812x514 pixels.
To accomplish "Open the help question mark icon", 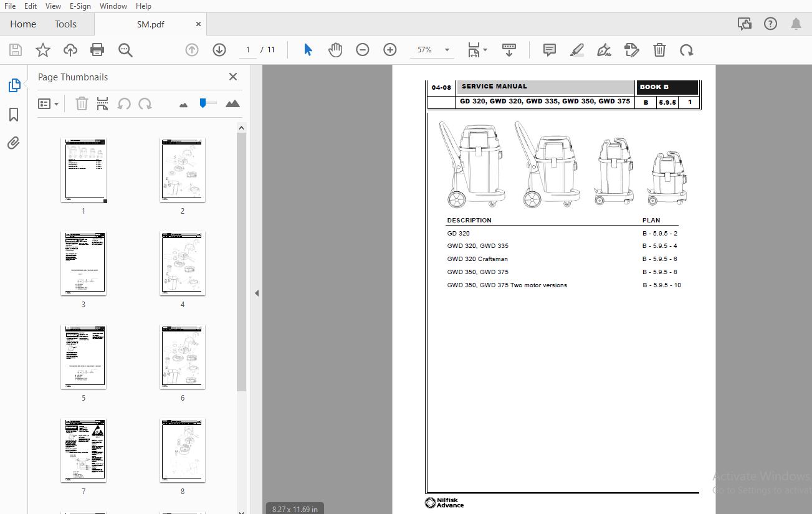I will (x=770, y=24).
